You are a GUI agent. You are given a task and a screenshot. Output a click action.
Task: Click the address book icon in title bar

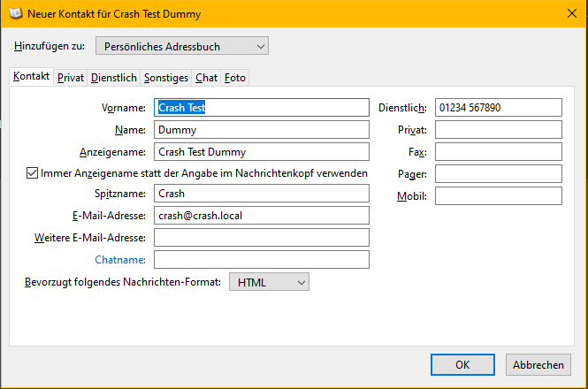pyautogui.click(x=16, y=12)
